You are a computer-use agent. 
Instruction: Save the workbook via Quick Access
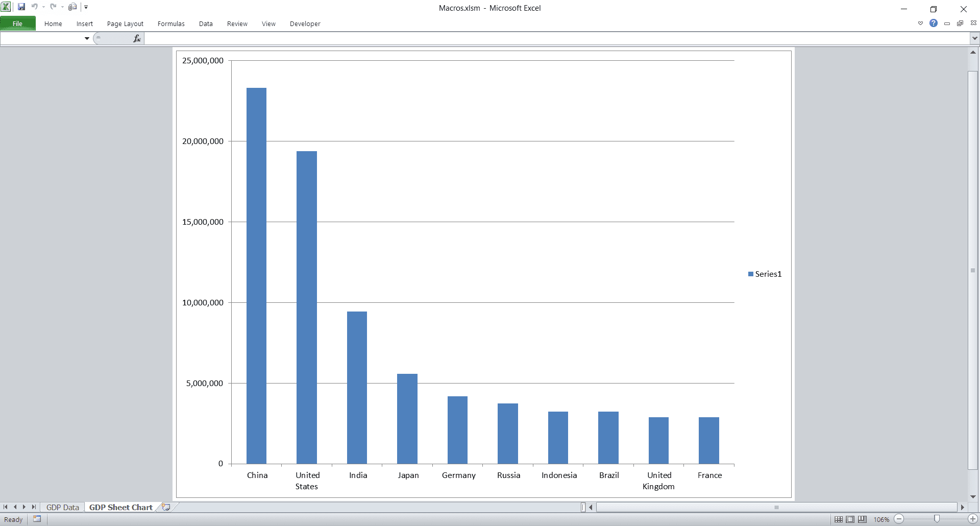pos(21,7)
